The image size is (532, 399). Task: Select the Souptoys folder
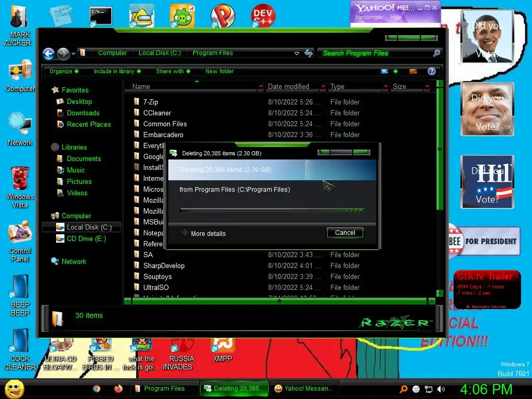pos(157,276)
